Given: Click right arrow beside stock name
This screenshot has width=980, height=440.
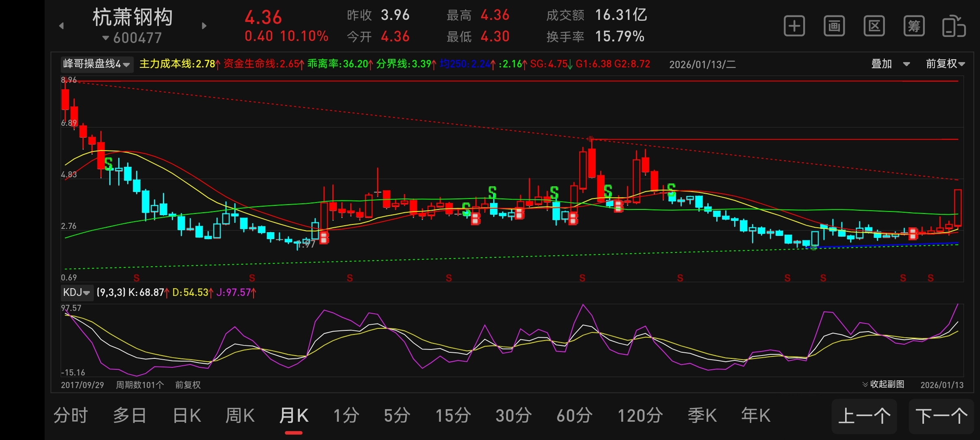Looking at the screenshot, I should pos(204,26).
